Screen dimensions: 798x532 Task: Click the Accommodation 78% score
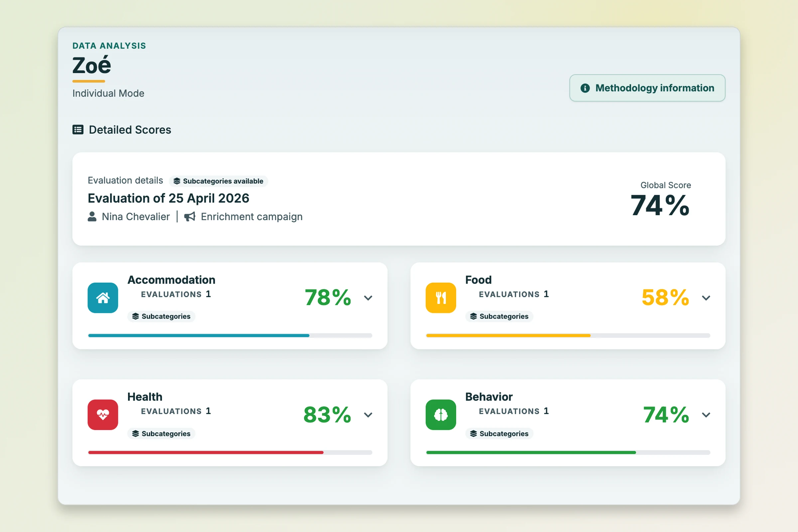point(328,298)
